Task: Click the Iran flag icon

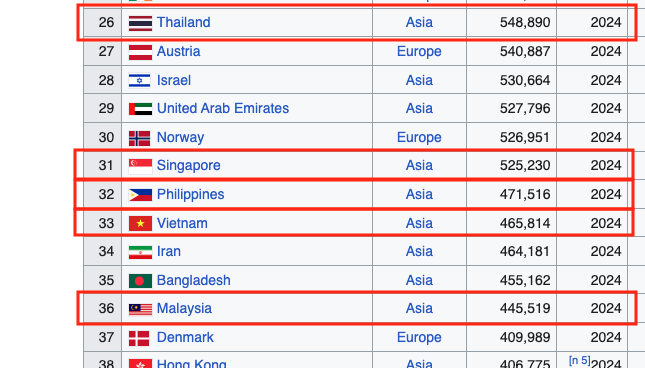Action: click(x=140, y=252)
